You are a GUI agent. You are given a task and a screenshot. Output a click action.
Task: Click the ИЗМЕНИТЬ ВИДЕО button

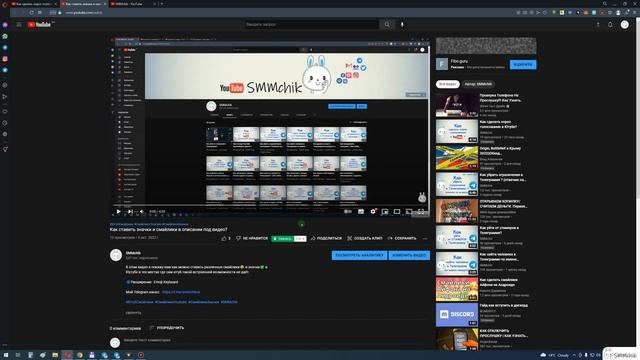[x=409, y=256]
